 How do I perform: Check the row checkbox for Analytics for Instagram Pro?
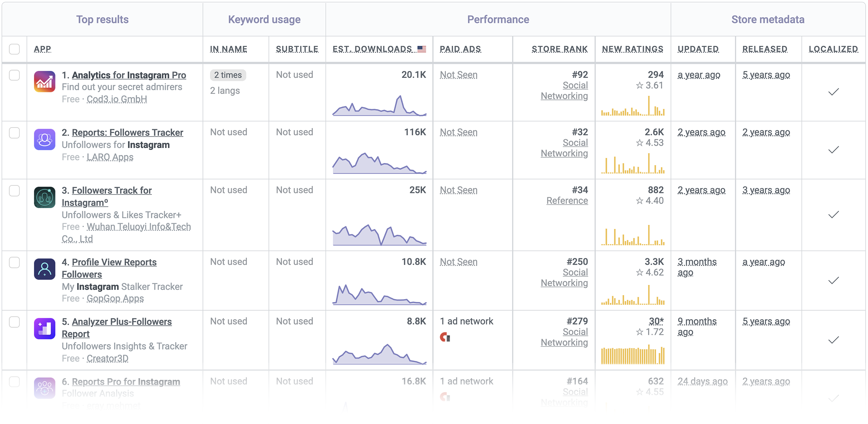(x=14, y=75)
